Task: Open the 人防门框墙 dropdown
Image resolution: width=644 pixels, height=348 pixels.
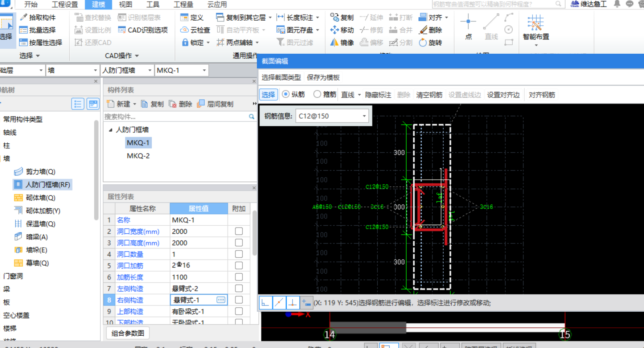Action: coord(149,70)
